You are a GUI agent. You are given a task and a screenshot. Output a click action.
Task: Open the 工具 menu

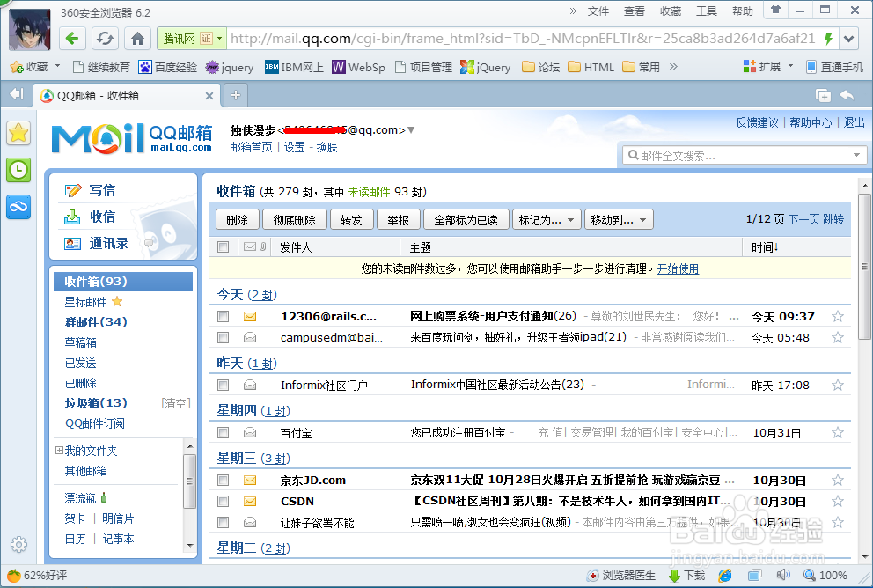[706, 11]
